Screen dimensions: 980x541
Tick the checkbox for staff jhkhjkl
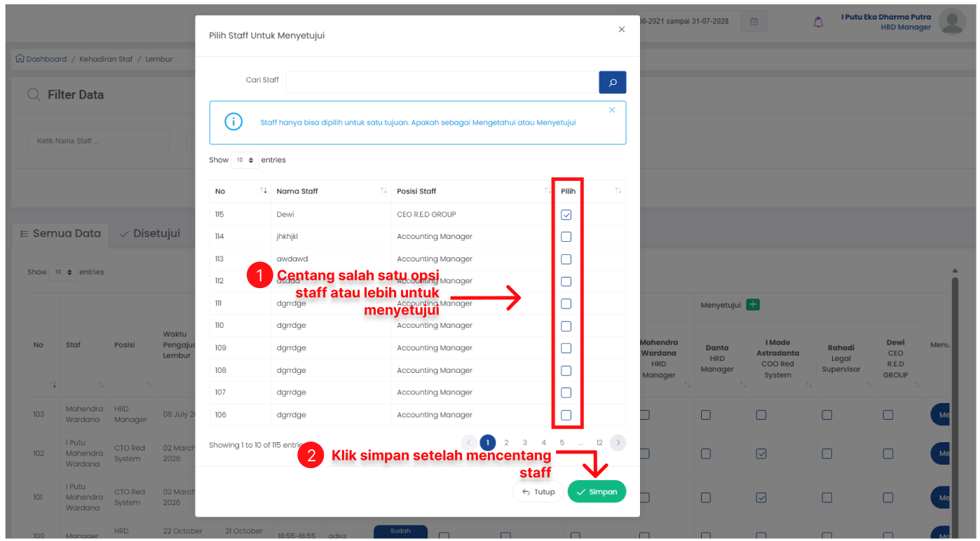click(566, 237)
